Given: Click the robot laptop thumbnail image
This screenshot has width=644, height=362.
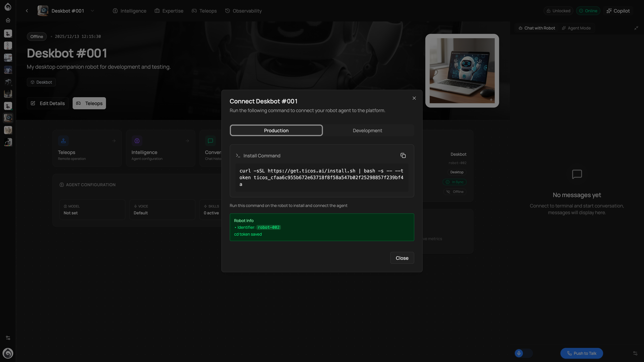Looking at the screenshot, I should pos(462,71).
